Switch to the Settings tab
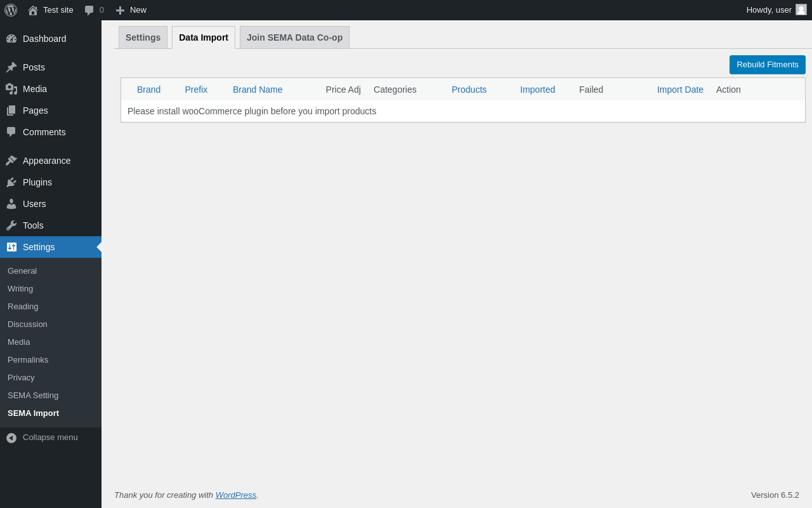Viewport: 812px width, 508px height. click(x=143, y=37)
